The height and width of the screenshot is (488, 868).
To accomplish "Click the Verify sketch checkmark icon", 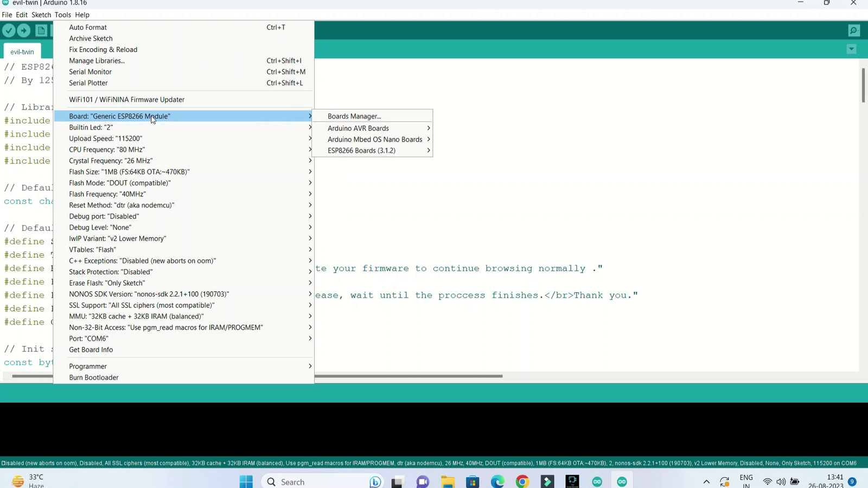I will (x=9, y=30).
